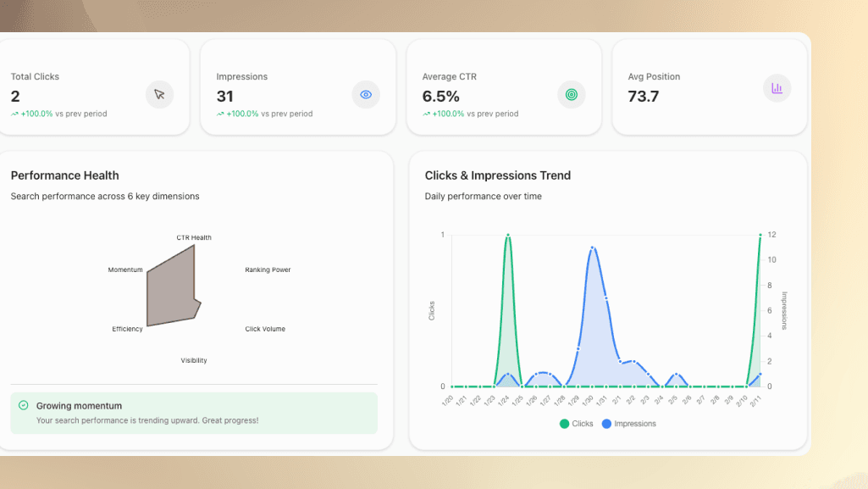Click the trend arrow under Impressions value
This screenshot has width=868, height=489.
pos(221,113)
